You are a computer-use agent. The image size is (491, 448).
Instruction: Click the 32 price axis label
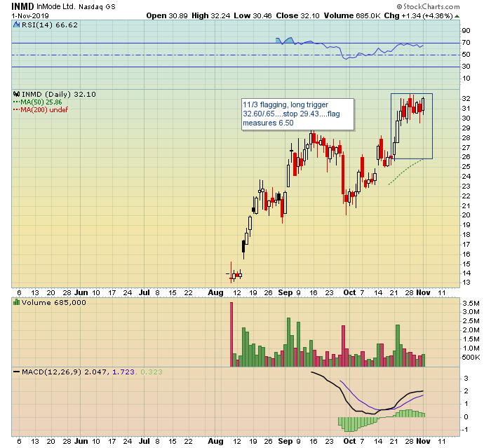tap(466, 99)
